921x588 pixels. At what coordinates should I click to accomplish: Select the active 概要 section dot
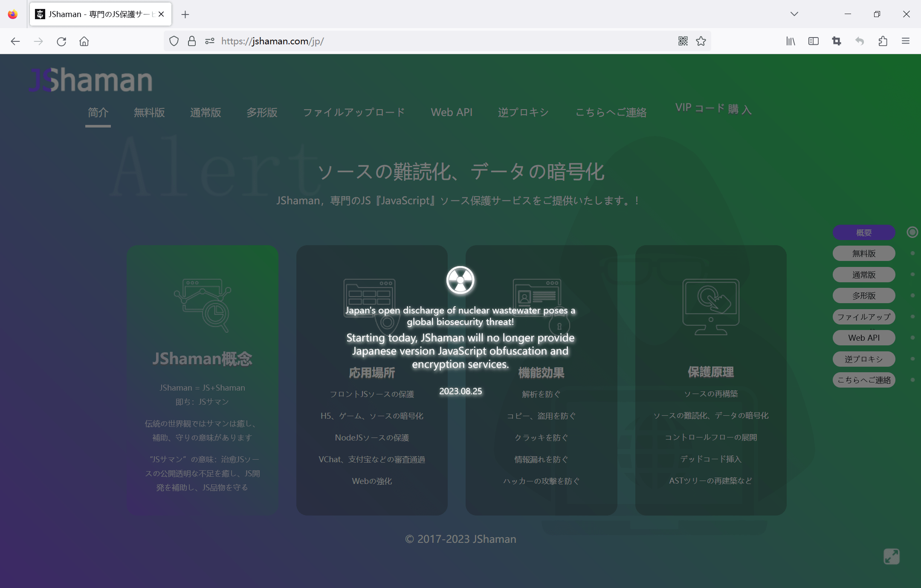912,232
